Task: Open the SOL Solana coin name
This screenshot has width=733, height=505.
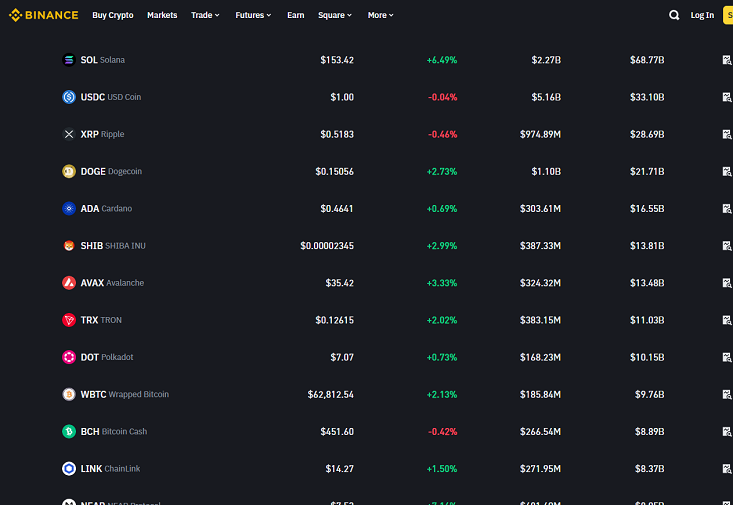Action: tap(102, 60)
